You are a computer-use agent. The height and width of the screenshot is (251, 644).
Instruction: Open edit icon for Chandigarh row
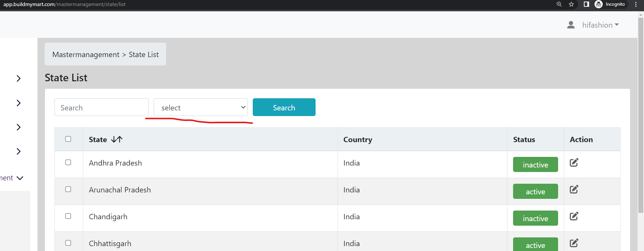pos(574,216)
